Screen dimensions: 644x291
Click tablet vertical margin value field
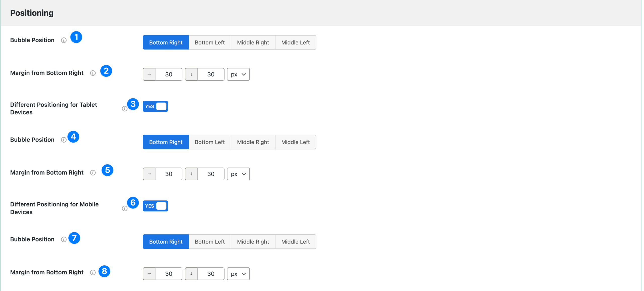click(211, 174)
